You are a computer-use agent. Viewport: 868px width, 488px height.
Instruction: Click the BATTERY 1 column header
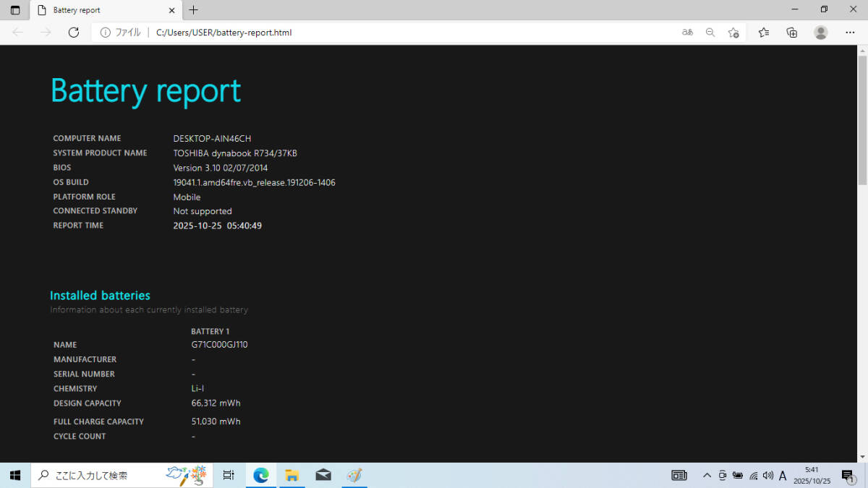click(x=210, y=331)
